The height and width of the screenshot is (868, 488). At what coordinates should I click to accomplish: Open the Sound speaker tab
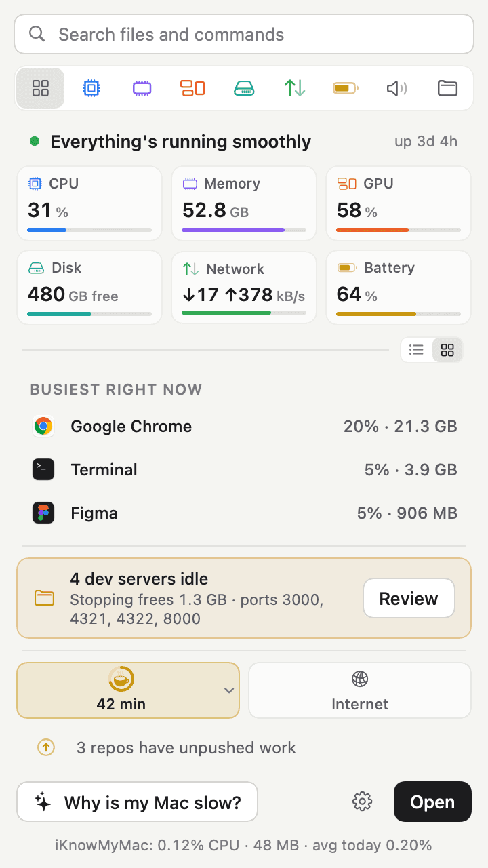[x=396, y=88]
